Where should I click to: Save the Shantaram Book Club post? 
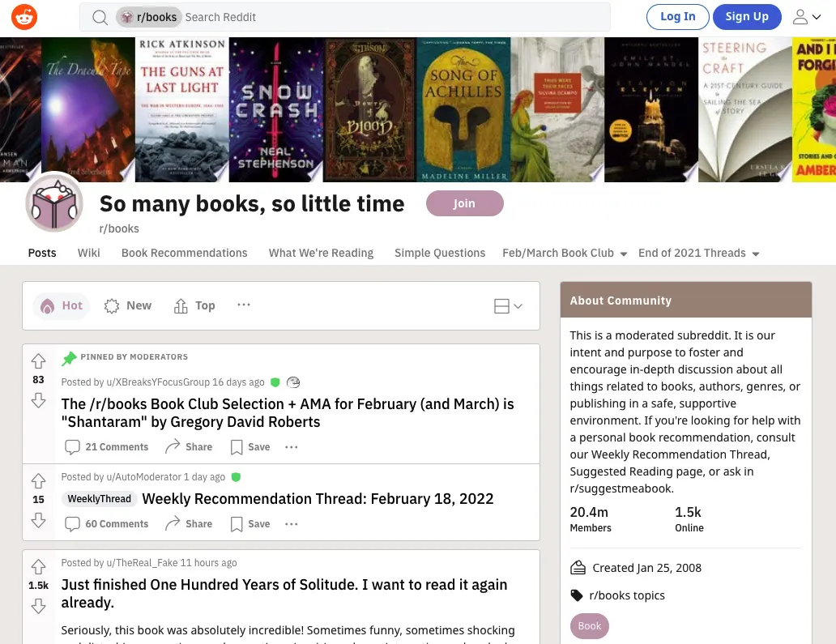(x=250, y=446)
